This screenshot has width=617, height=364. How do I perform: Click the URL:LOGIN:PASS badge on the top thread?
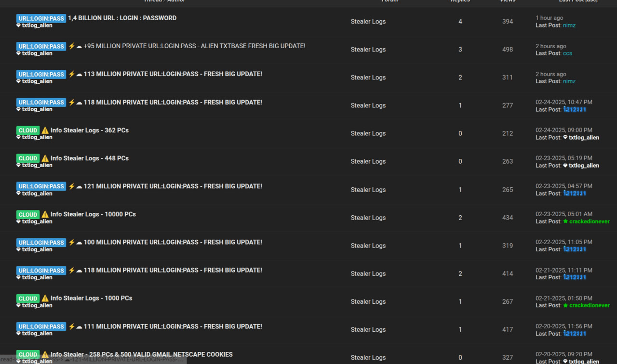coord(41,18)
